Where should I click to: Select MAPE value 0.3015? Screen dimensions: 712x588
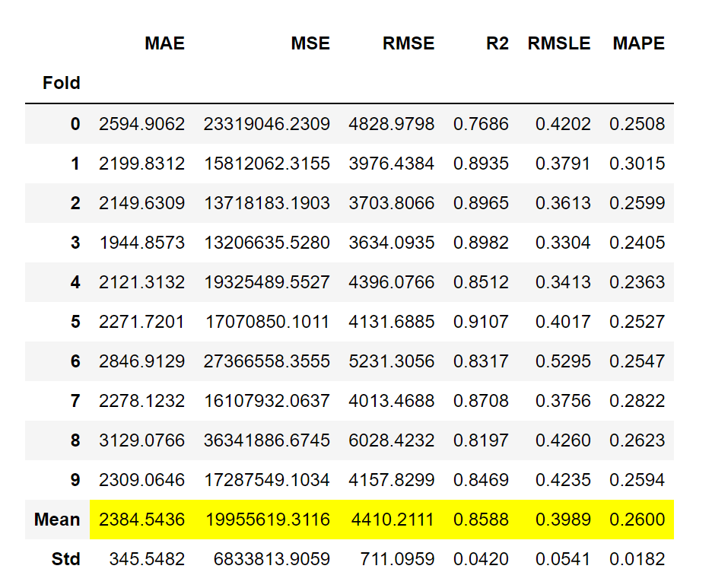pyautogui.click(x=637, y=164)
